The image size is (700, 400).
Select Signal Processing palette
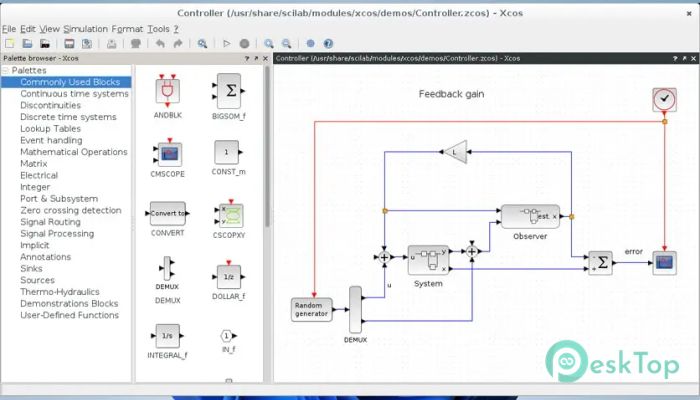click(x=57, y=233)
